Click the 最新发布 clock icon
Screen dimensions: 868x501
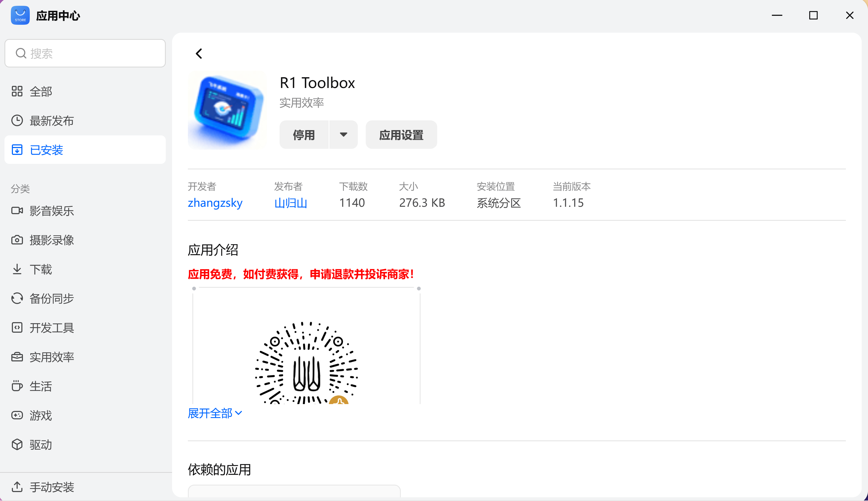[17, 121]
